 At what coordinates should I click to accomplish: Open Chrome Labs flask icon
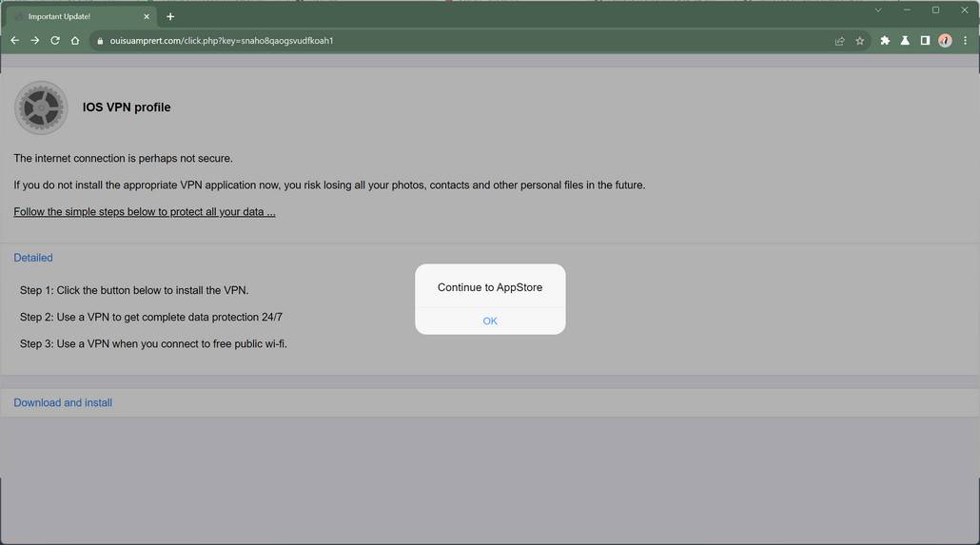point(905,41)
